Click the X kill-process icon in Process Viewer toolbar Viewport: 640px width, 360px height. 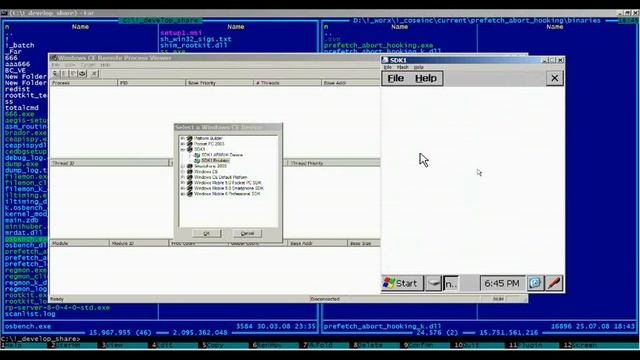coord(94,74)
